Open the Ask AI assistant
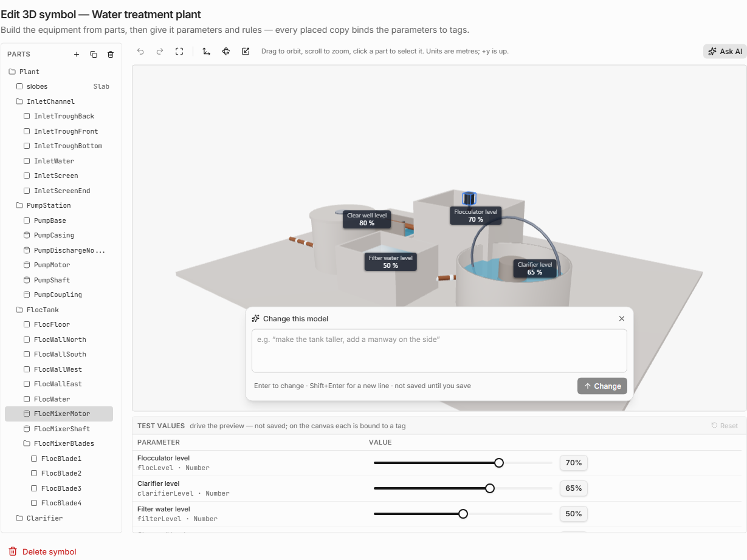 point(725,52)
